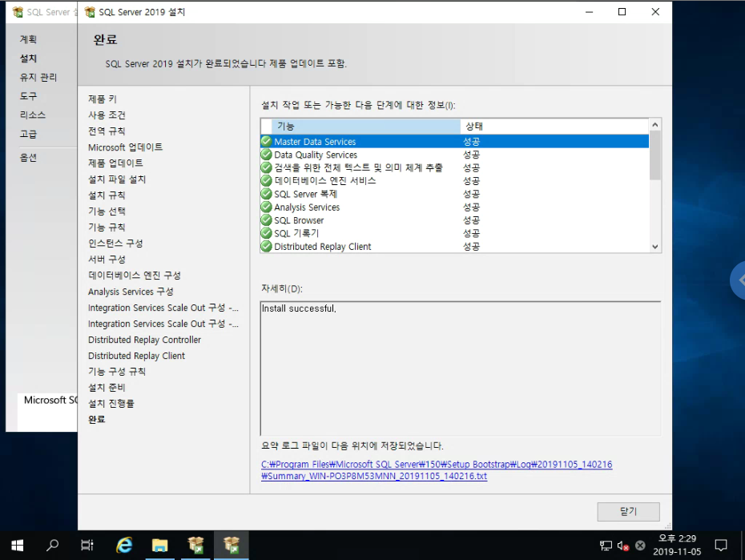
Task: Click the background SQL Server window title icon
Action: pos(18,12)
